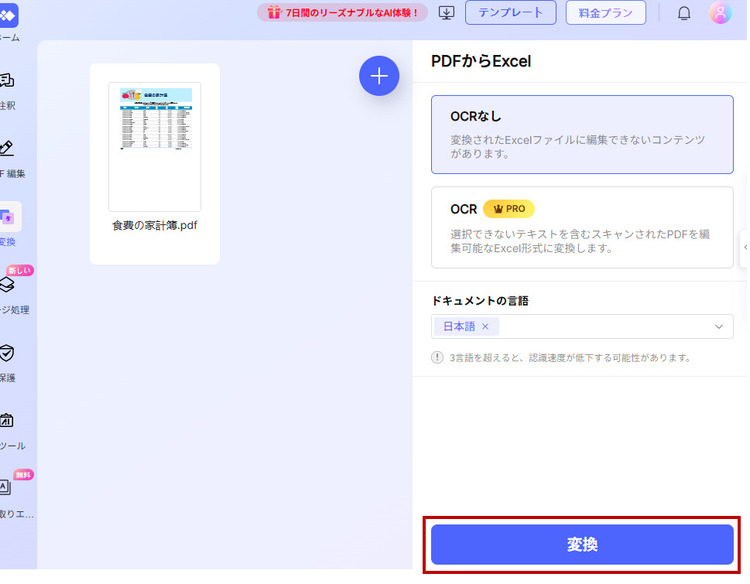Open the テンプレート button
Viewport: 750px width, 584px height.
pyautogui.click(x=511, y=13)
